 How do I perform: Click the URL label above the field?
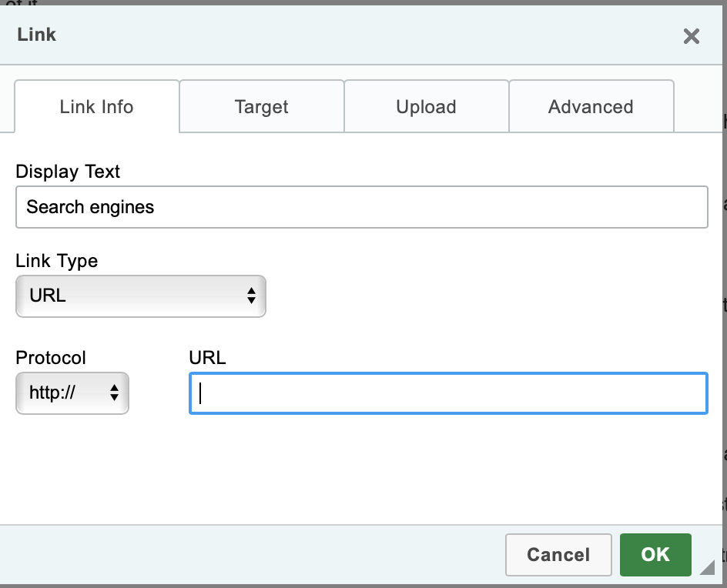click(206, 358)
